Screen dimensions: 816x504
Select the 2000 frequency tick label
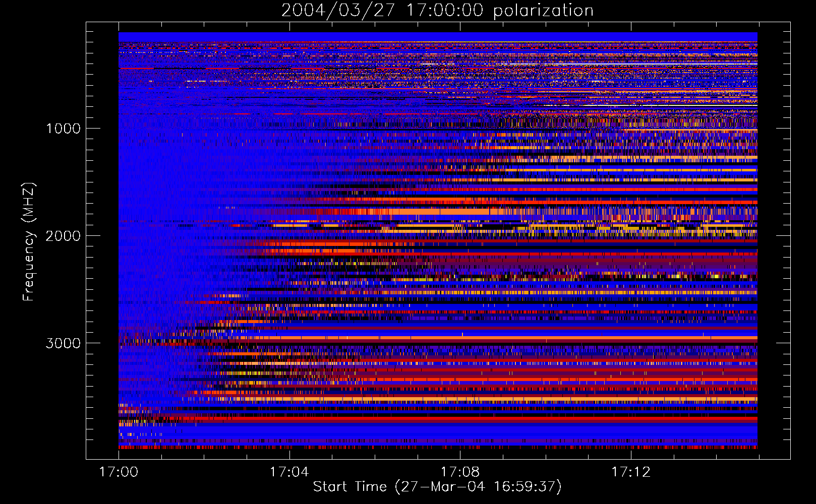pos(63,236)
